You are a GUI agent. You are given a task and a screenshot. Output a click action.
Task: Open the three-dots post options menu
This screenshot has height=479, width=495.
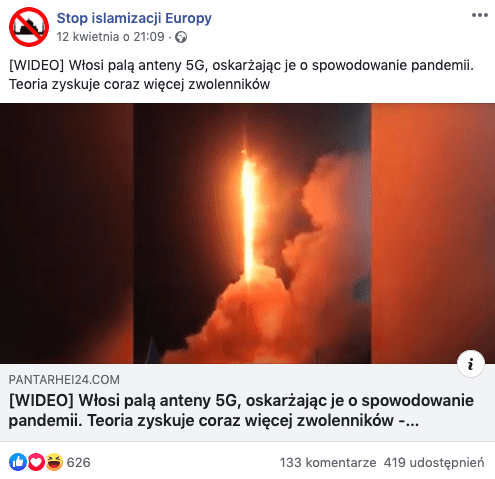[480, 15]
